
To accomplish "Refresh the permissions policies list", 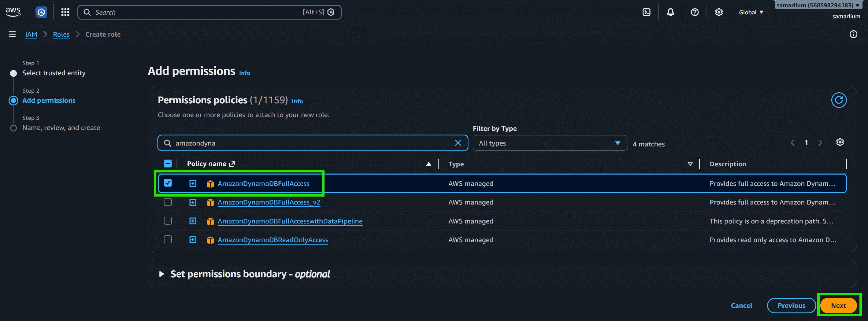I will [839, 100].
